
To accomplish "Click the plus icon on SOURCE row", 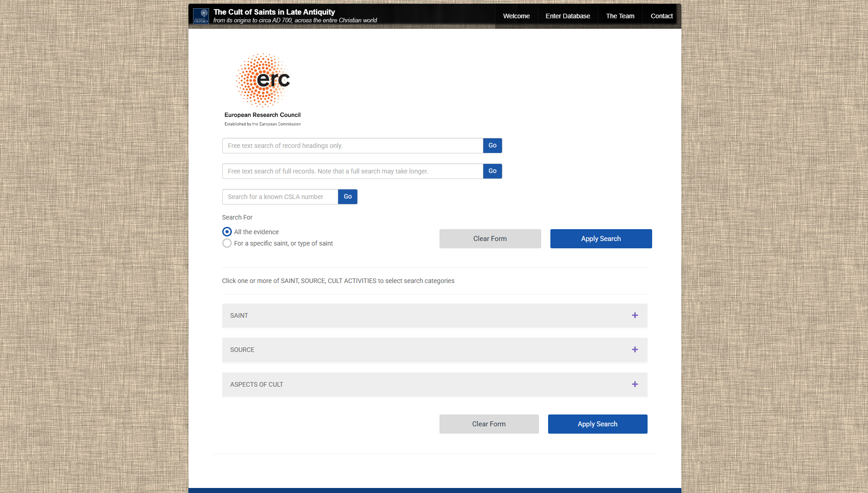I will click(635, 350).
